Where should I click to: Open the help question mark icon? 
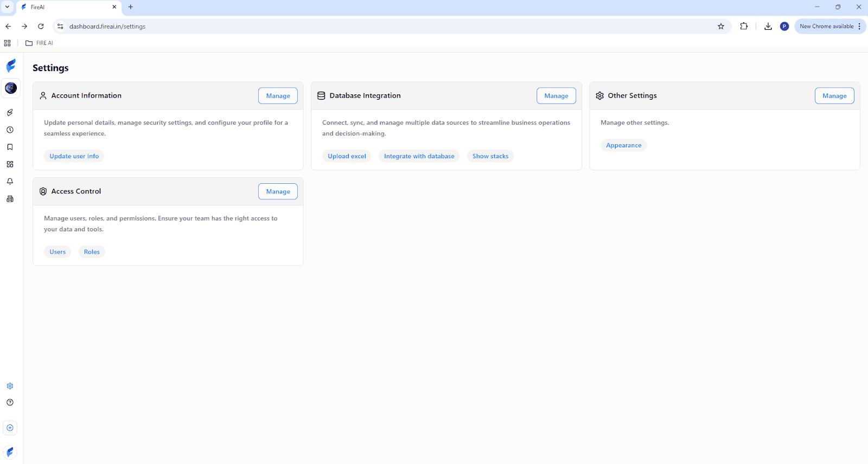(10, 402)
